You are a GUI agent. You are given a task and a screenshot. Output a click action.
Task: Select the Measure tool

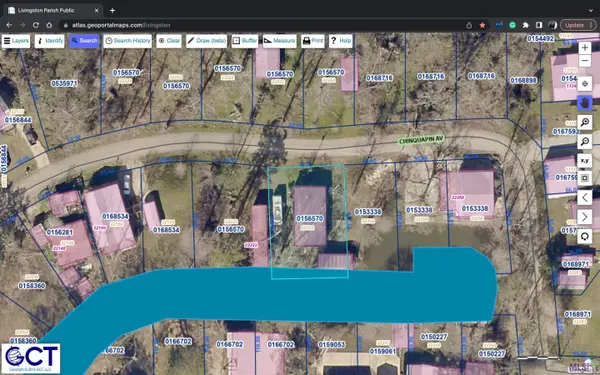(x=280, y=41)
